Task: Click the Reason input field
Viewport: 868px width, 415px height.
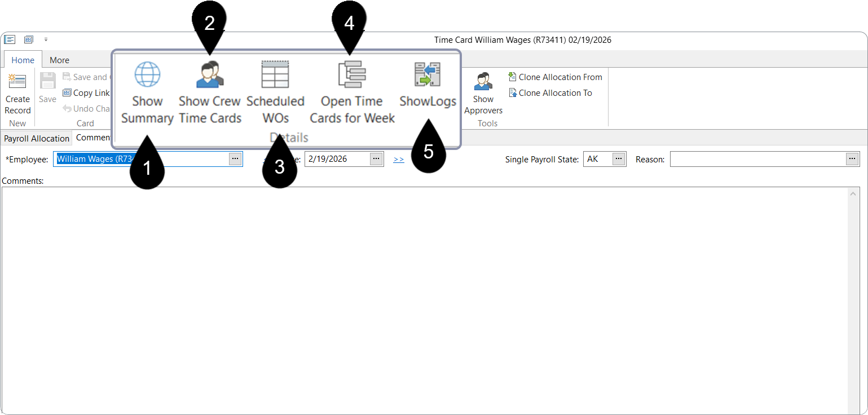Action: point(758,159)
